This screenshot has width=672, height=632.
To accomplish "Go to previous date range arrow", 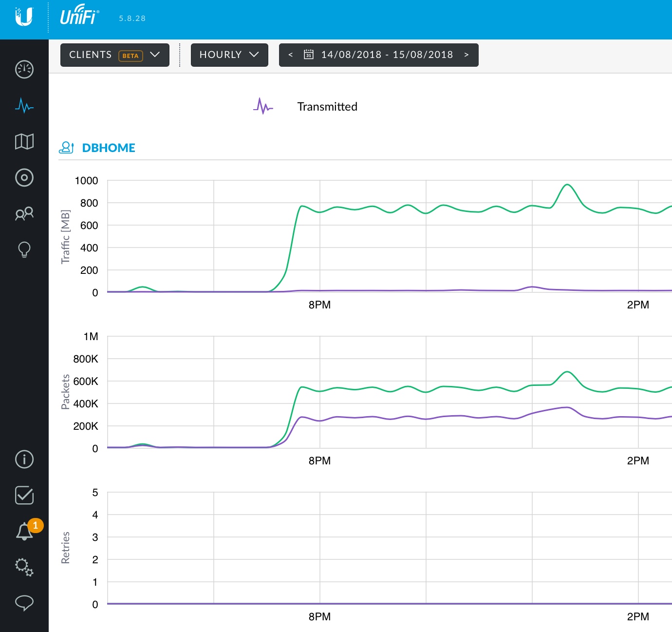I will click(291, 55).
